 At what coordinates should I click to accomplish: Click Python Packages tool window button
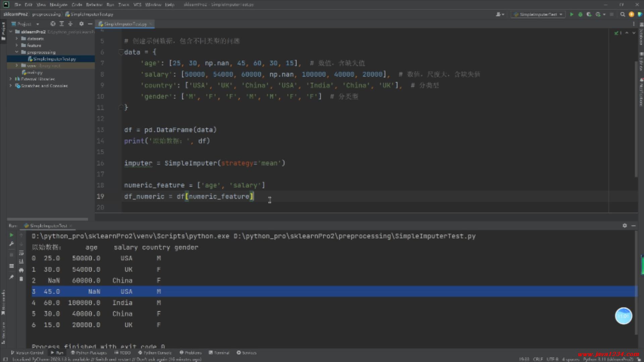pyautogui.click(x=89, y=353)
